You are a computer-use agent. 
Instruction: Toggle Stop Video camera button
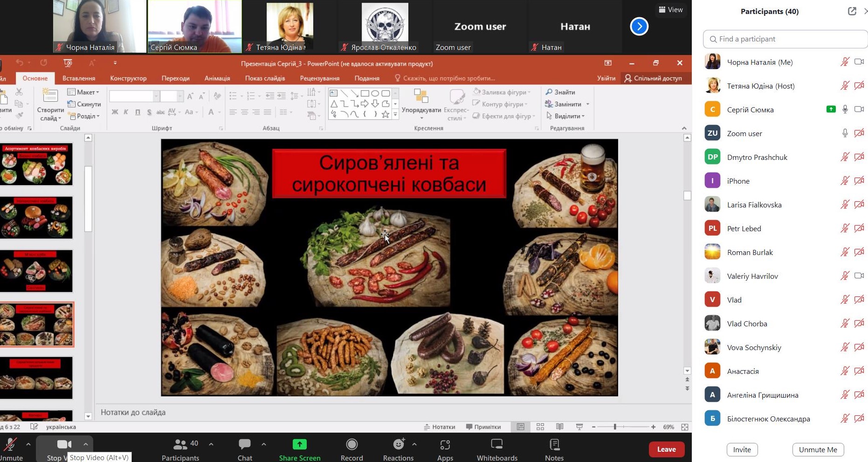(x=64, y=445)
